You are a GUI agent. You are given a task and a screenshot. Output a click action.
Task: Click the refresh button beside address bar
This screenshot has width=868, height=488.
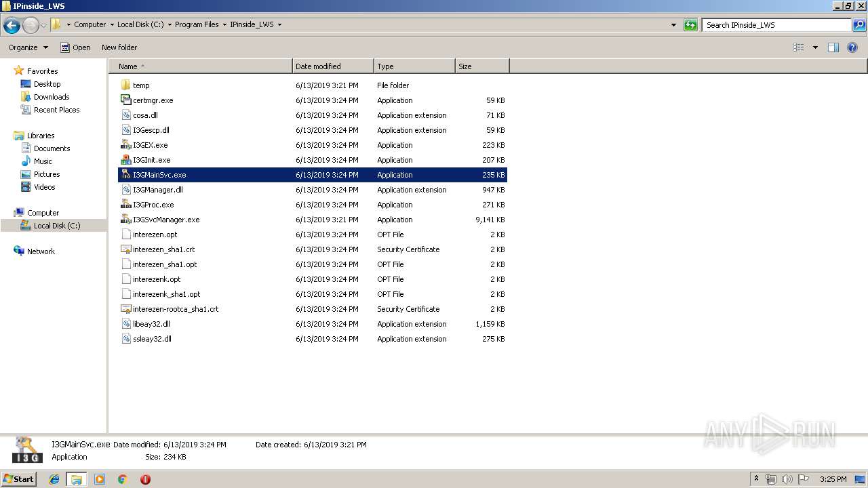pyautogui.click(x=690, y=25)
